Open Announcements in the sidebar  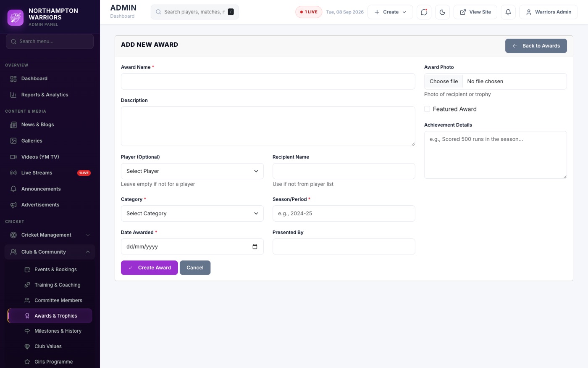coord(50,189)
